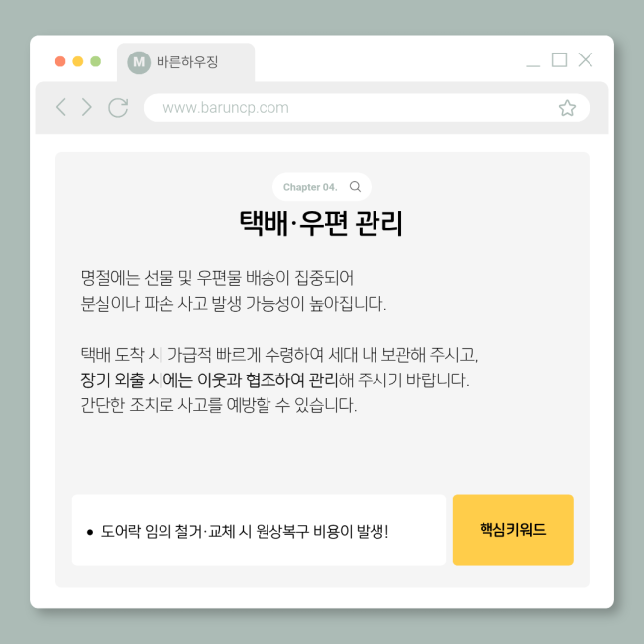Click the bold 장기 외출 시에는 text
644x644 pixels.
tap(137, 379)
